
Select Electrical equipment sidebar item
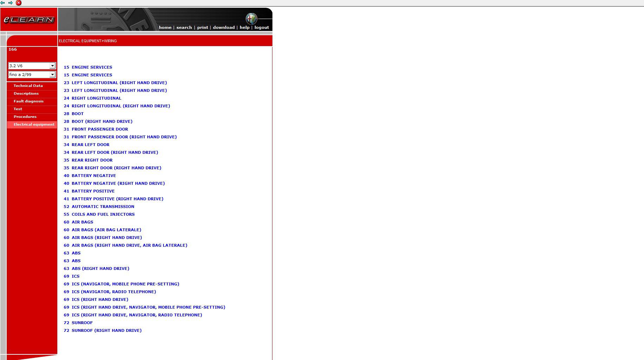coord(34,125)
